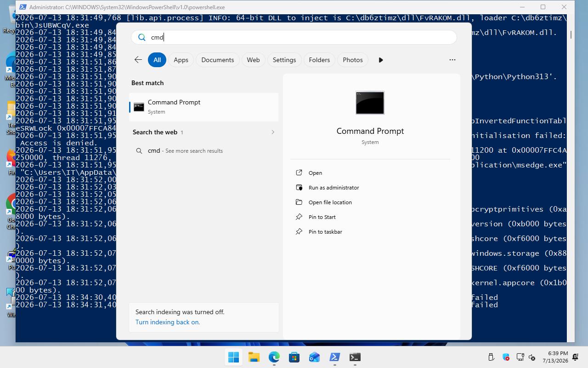
Task: Click the Command Prompt icon in best match
Action: click(x=139, y=107)
